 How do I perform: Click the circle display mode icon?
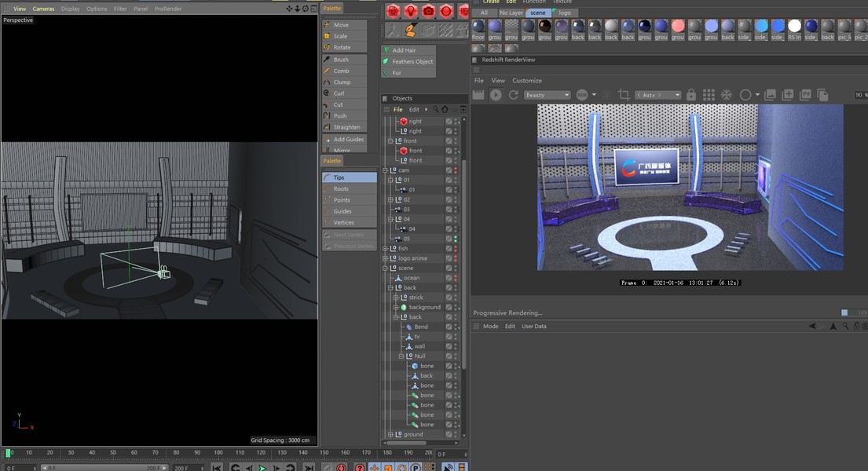[745, 95]
